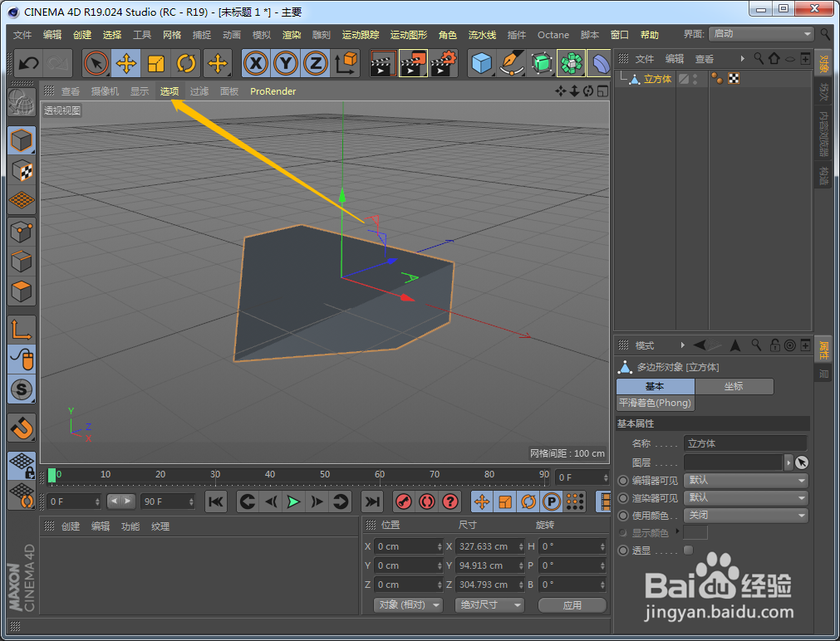Activate the Rotate tool
Image resolution: width=840 pixels, height=641 pixels.
(x=186, y=64)
